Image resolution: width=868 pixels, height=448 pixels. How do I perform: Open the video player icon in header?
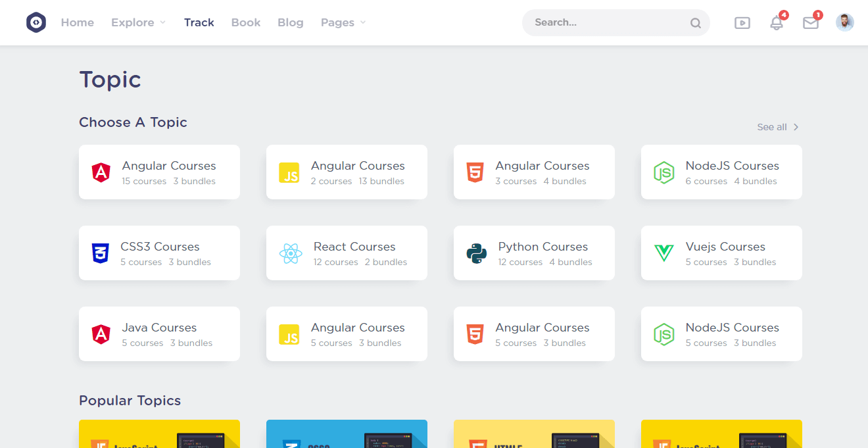pyautogui.click(x=742, y=23)
